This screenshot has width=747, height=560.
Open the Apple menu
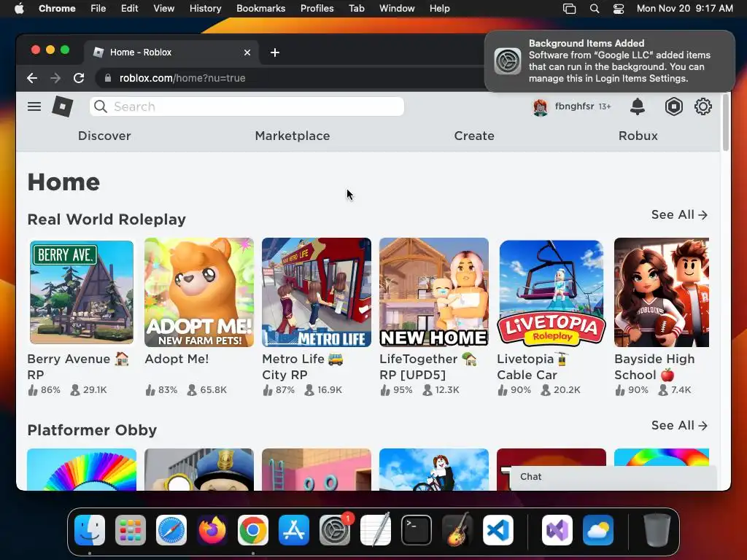click(x=19, y=9)
